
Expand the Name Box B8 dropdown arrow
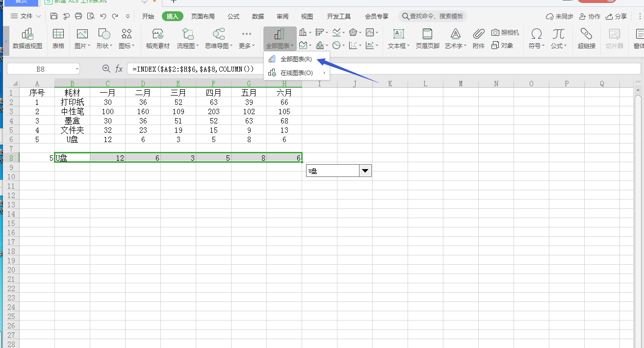(77, 69)
